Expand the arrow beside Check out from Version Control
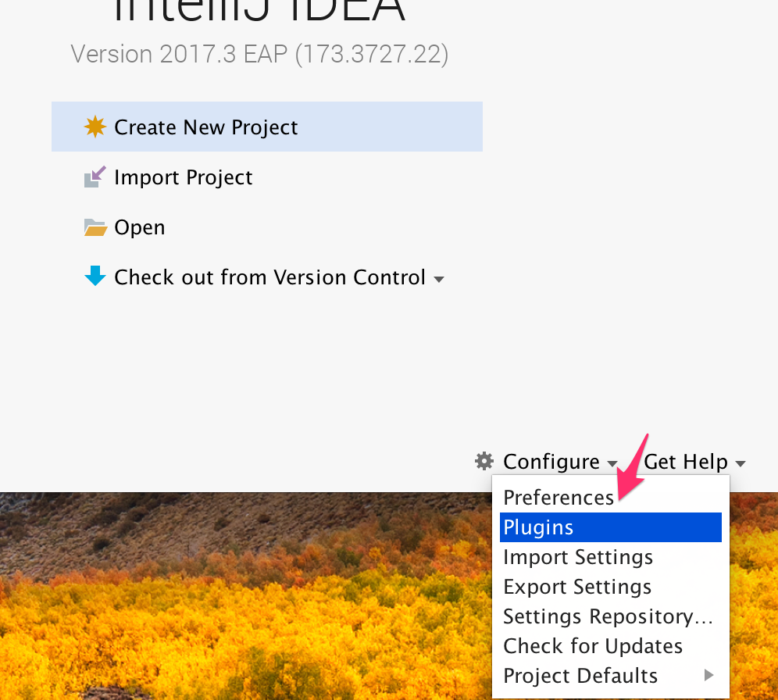The image size is (778, 700). click(x=439, y=279)
